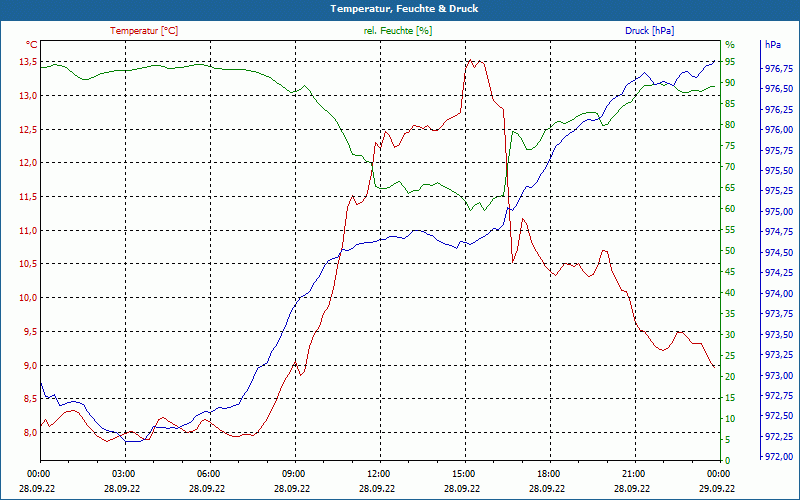Select the blue 'Druck [hPa]' legend label
800x500 pixels.
pos(649,31)
